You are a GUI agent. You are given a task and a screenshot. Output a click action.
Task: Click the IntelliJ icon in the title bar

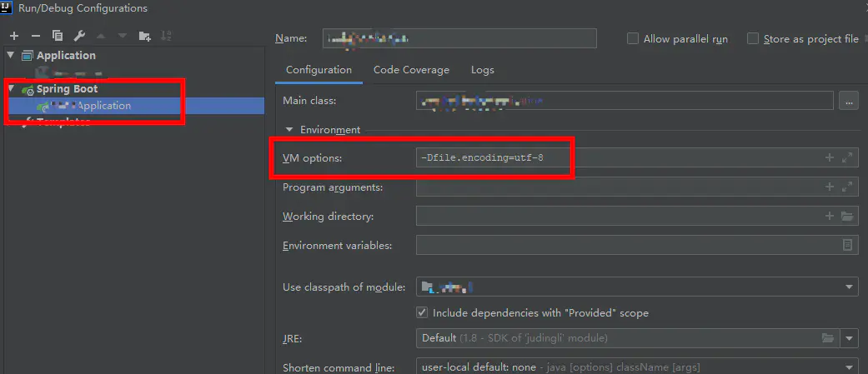click(x=8, y=7)
